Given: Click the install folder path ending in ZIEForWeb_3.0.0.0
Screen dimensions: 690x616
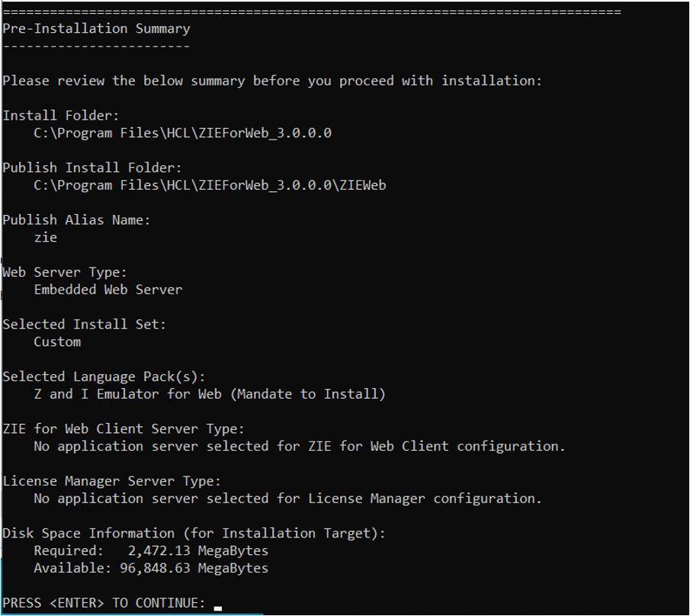Looking at the screenshot, I should click(182, 133).
